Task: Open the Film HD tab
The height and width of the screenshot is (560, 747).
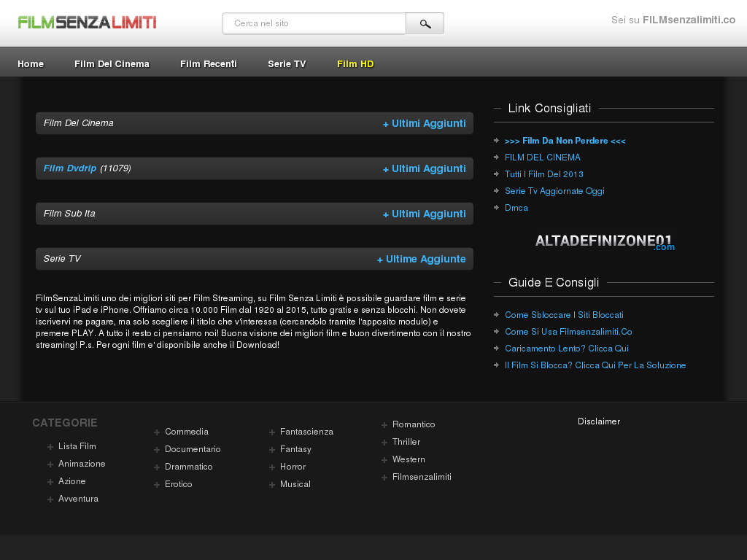Action: click(355, 63)
